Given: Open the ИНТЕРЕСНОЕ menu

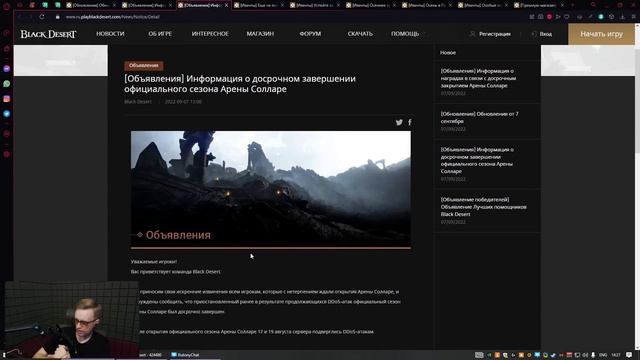Looking at the screenshot, I should (x=210, y=34).
